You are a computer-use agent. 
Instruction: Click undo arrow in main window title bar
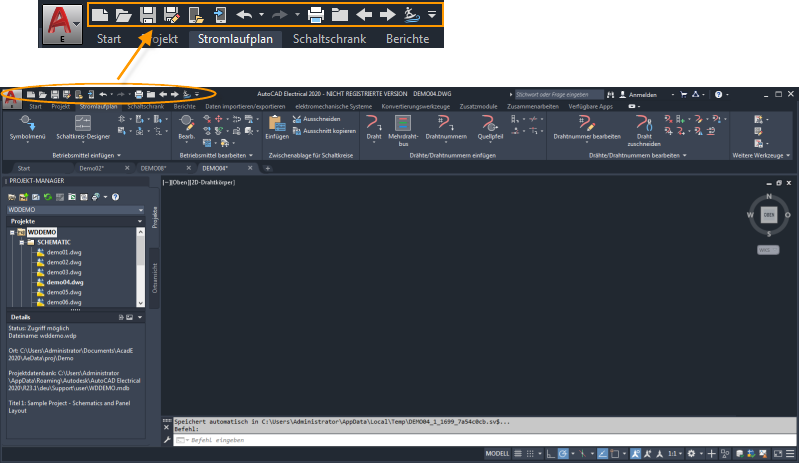coord(103,94)
